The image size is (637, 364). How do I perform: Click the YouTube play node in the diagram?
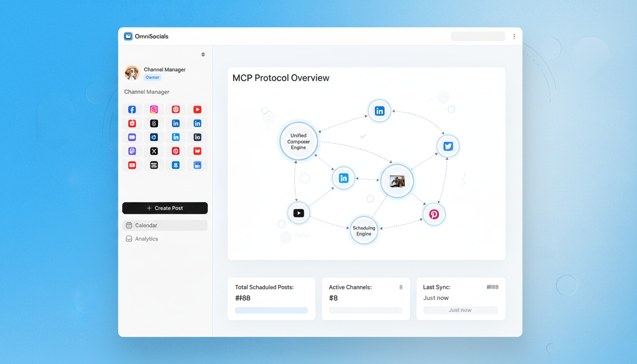298,213
